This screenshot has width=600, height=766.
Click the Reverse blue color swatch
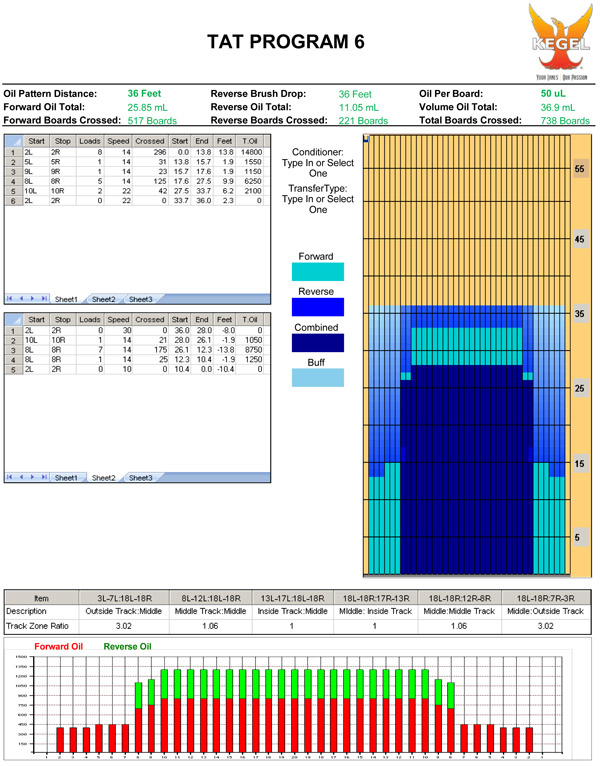point(317,307)
